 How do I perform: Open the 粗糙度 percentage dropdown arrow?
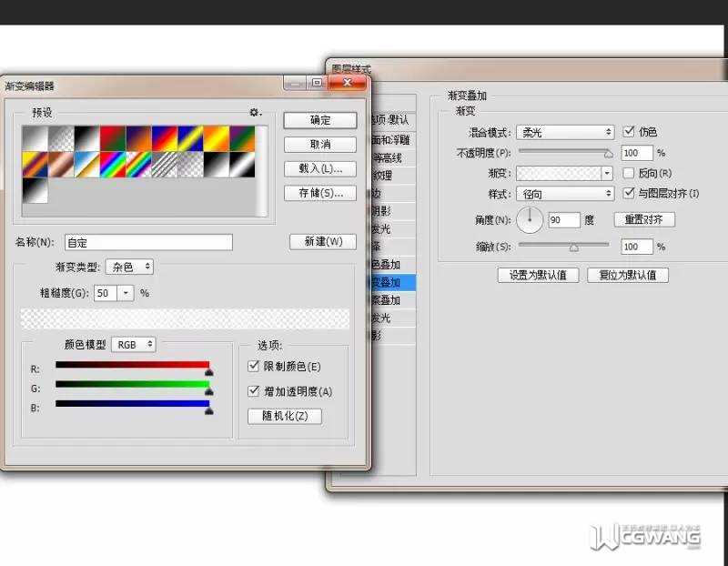(126, 293)
